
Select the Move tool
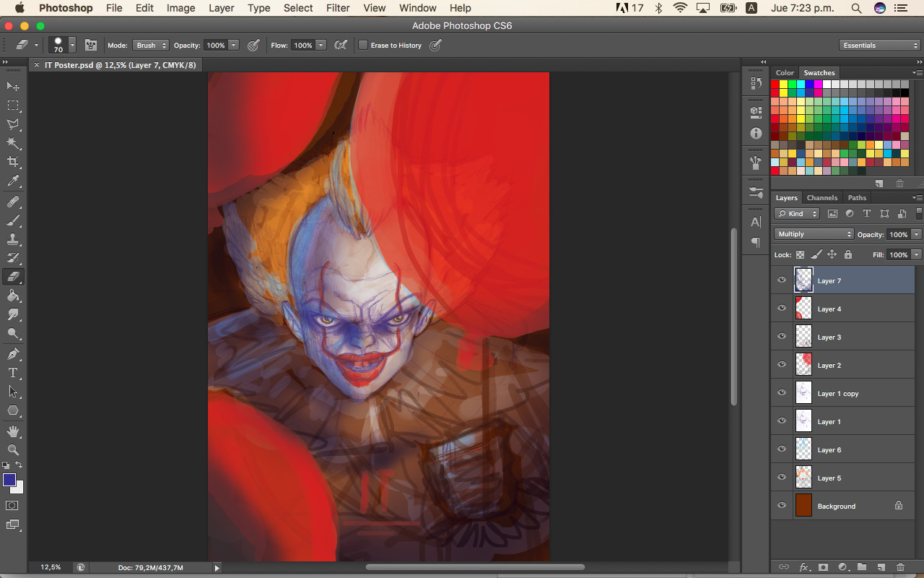pyautogui.click(x=13, y=86)
